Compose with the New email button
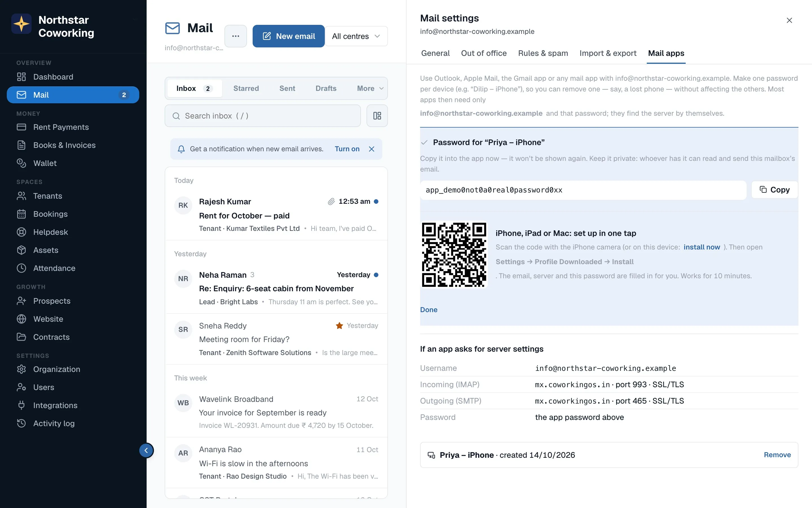812x508 pixels. (288, 36)
